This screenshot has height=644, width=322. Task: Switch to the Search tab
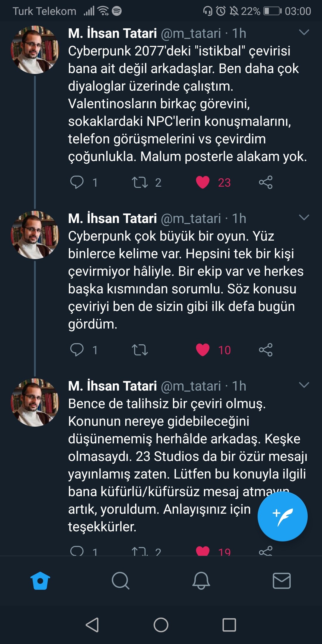[x=120, y=580]
